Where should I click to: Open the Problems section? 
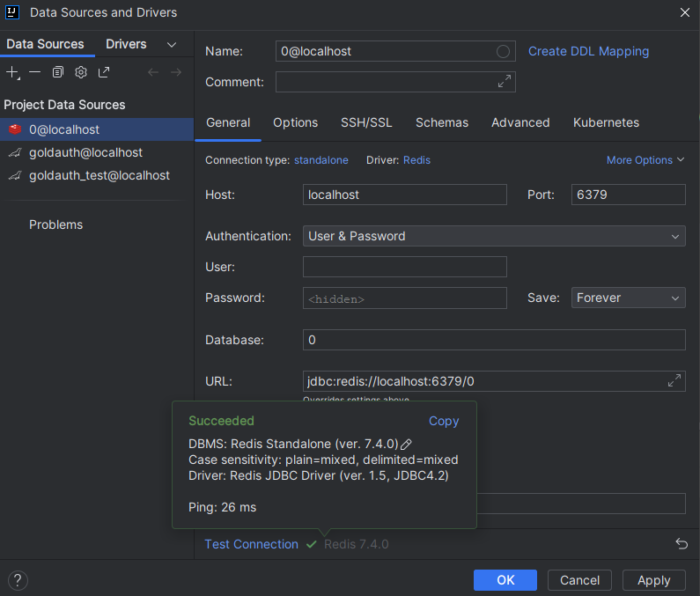tap(55, 224)
